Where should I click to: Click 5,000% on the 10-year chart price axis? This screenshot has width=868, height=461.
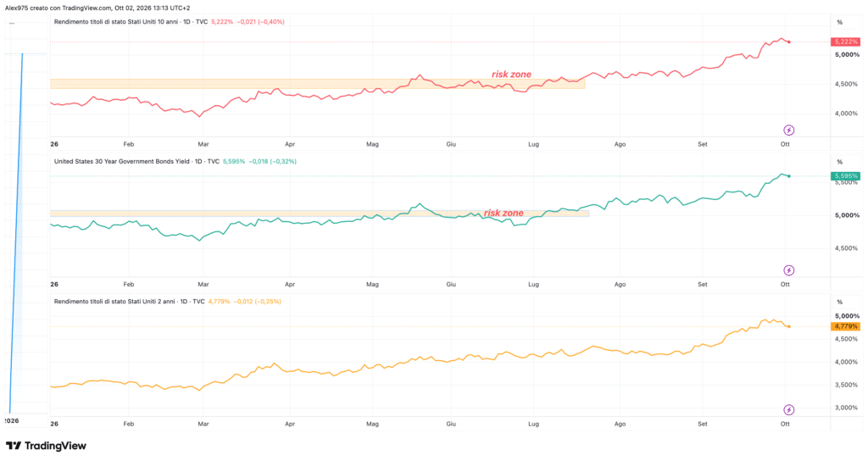pos(847,55)
